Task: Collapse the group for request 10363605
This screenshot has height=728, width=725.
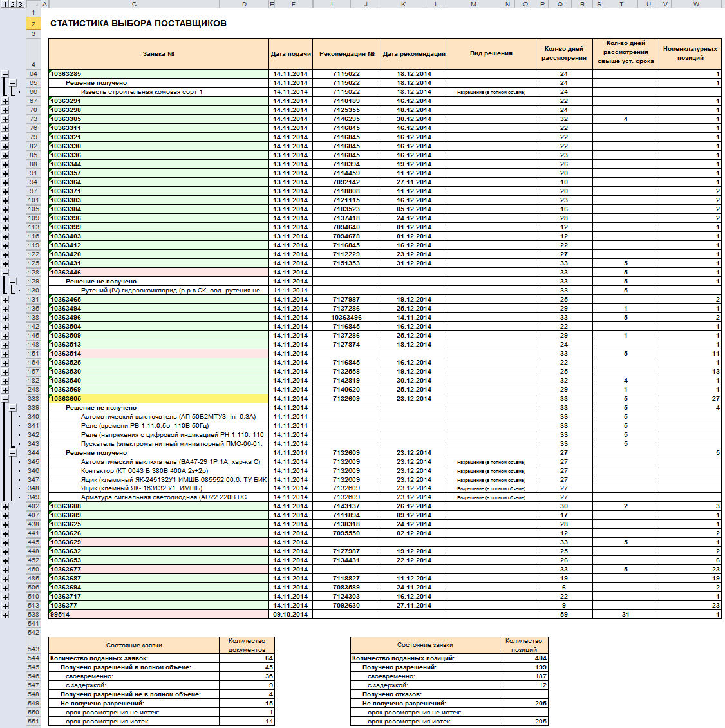Action: tap(5, 399)
